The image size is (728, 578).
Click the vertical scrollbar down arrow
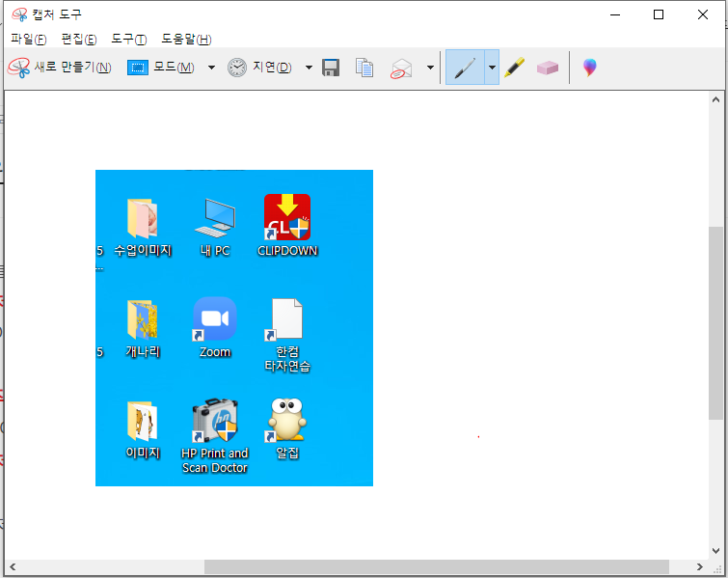[x=715, y=551]
